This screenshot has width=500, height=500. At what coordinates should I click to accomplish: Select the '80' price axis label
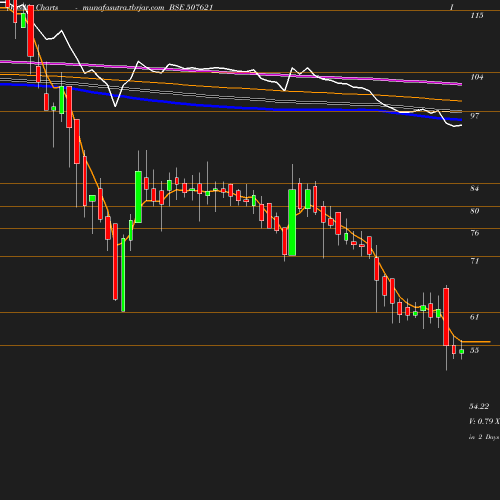tap(475, 211)
